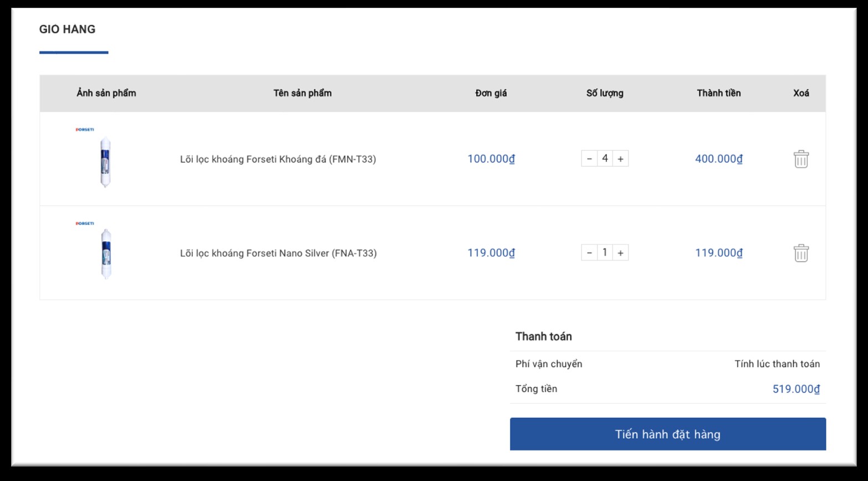Screen dimensions: 868x481
Task: Increase quantity of Nano Silver (FNA-T33)
Action: click(621, 253)
